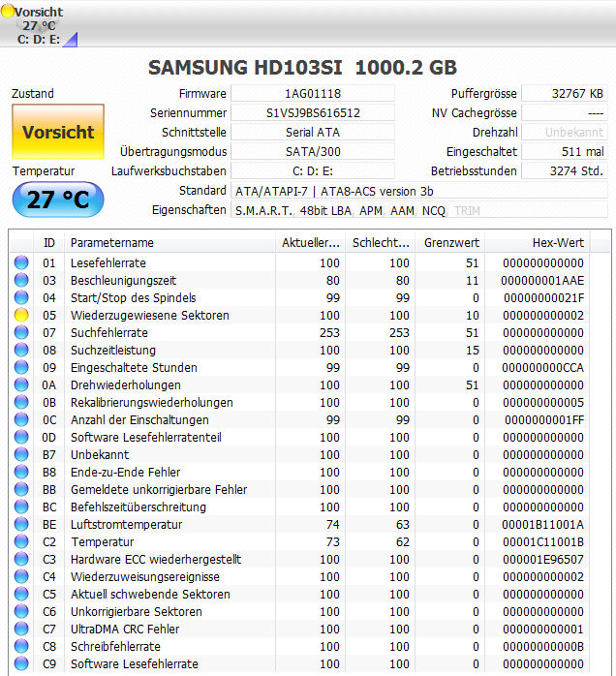The image size is (616, 676).
Task: Select the Vorsicht C: D: E: drive tab
Action: [39, 25]
